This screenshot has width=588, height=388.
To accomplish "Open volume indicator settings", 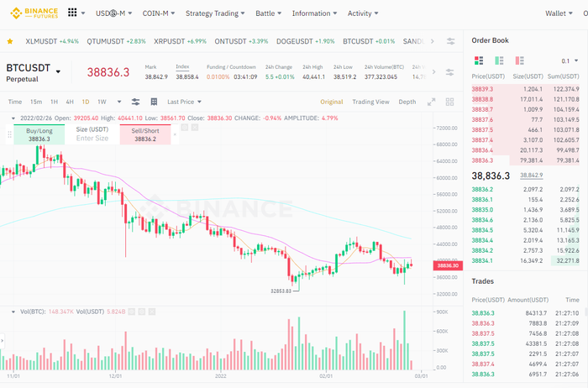I will [x=142, y=312].
